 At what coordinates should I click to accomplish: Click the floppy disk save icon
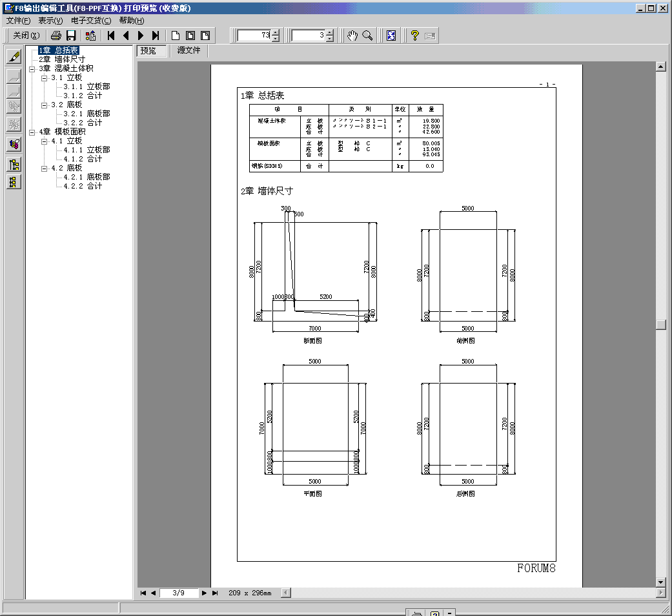(71, 36)
